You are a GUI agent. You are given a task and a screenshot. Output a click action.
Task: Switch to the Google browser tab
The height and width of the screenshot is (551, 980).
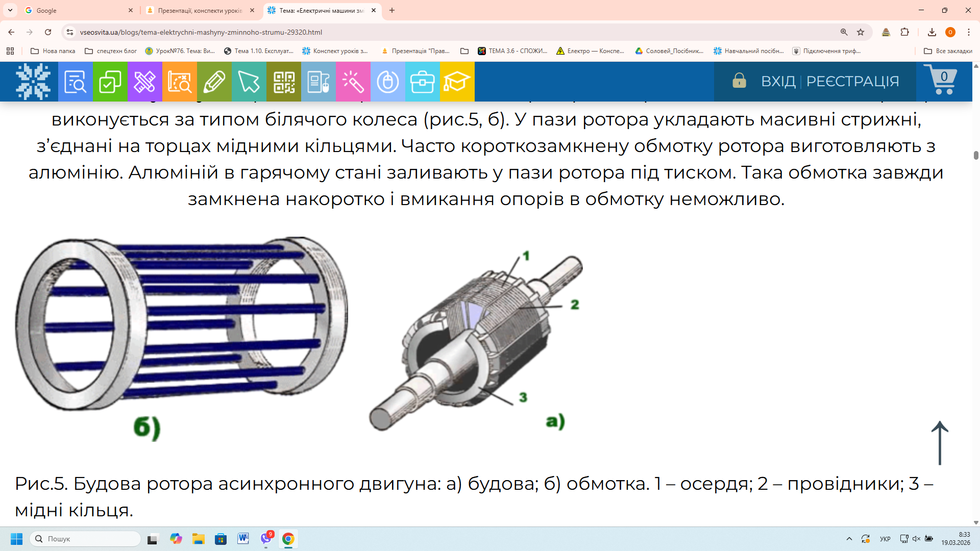(77, 10)
